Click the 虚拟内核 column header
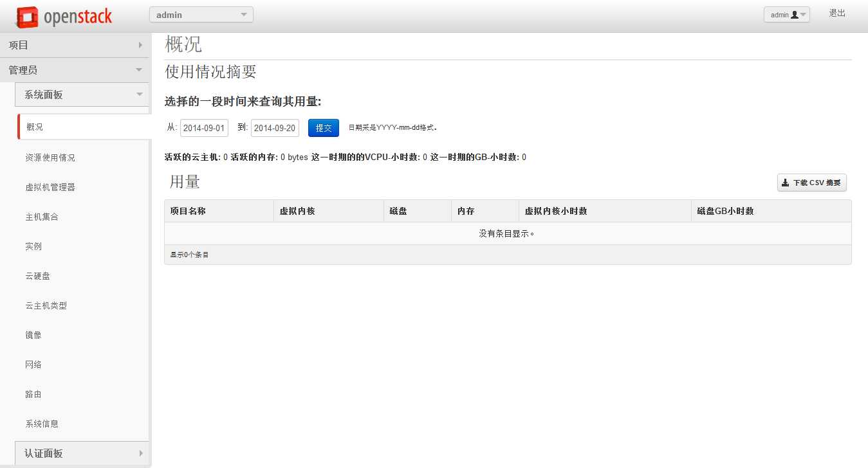The image size is (868, 468). coord(328,211)
